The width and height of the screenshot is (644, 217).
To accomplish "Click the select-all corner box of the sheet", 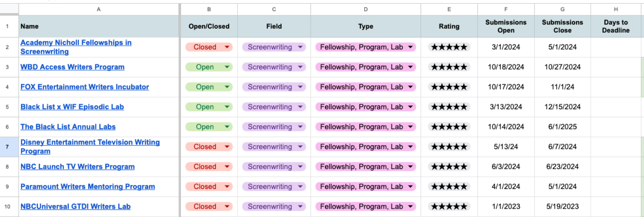I will tap(9, 9).
